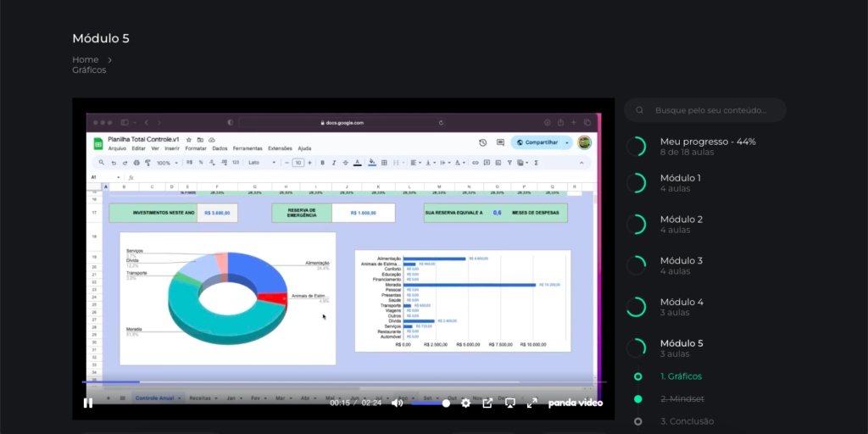The width and height of the screenshot is (868, 434).
Task: Click the pop-out external window icon
Action: click(x=487, y=403)
